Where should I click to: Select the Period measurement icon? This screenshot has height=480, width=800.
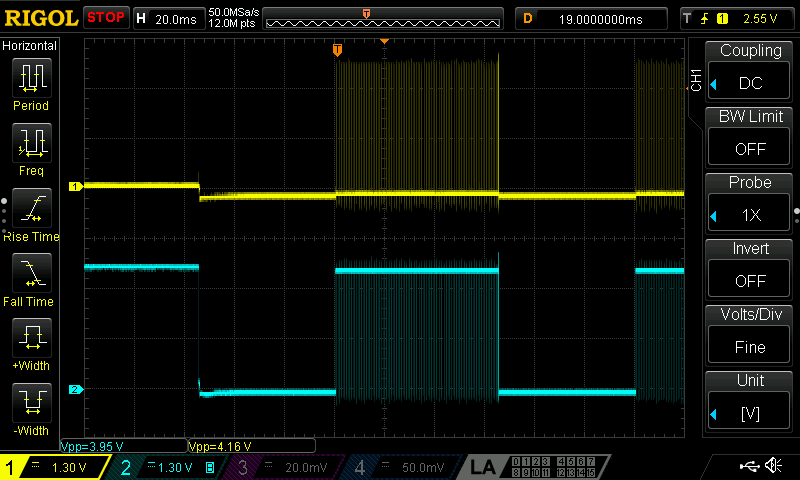(x=32, y=78)
